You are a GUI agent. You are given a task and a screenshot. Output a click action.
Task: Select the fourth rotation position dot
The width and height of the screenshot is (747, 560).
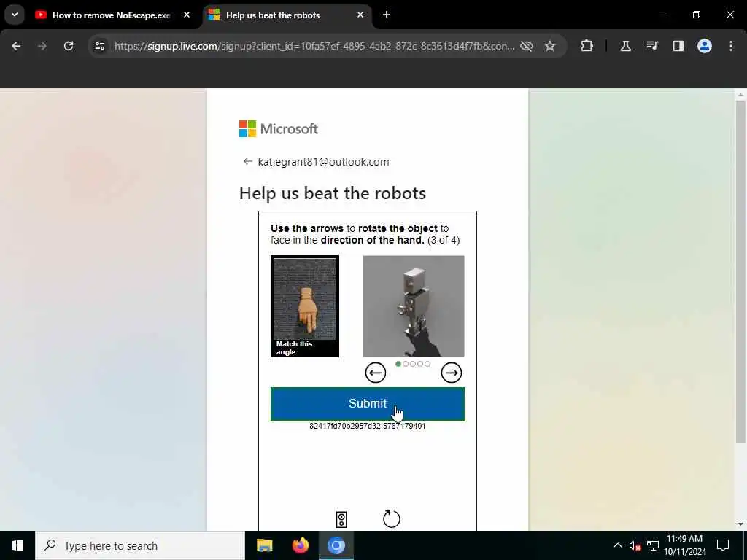tap(420, 364)
